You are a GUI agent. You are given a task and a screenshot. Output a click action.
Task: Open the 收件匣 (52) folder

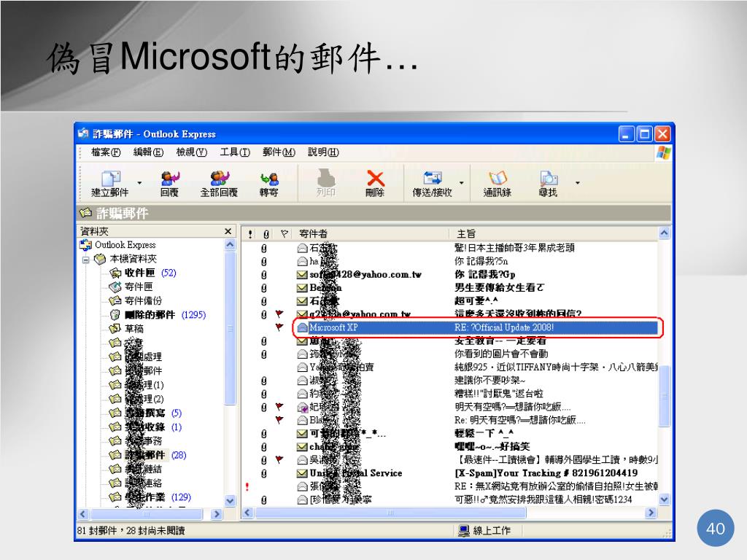click(x=143, y=273)
